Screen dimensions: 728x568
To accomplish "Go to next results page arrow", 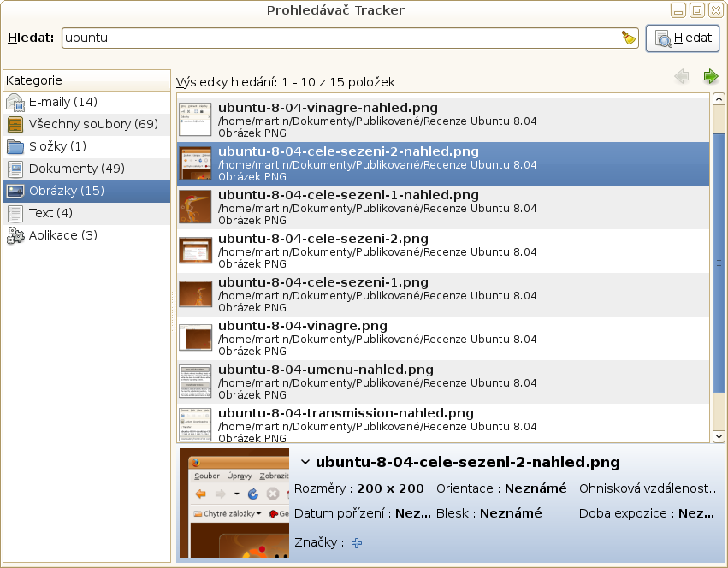I will pyautogui.click(x=710, y=76).
